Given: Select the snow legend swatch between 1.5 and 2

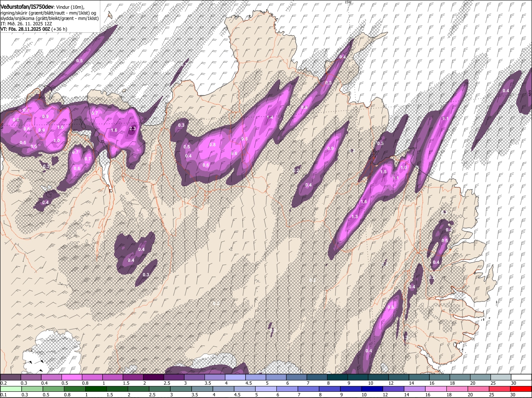Looking at the screenshot, I should (133, 377).
